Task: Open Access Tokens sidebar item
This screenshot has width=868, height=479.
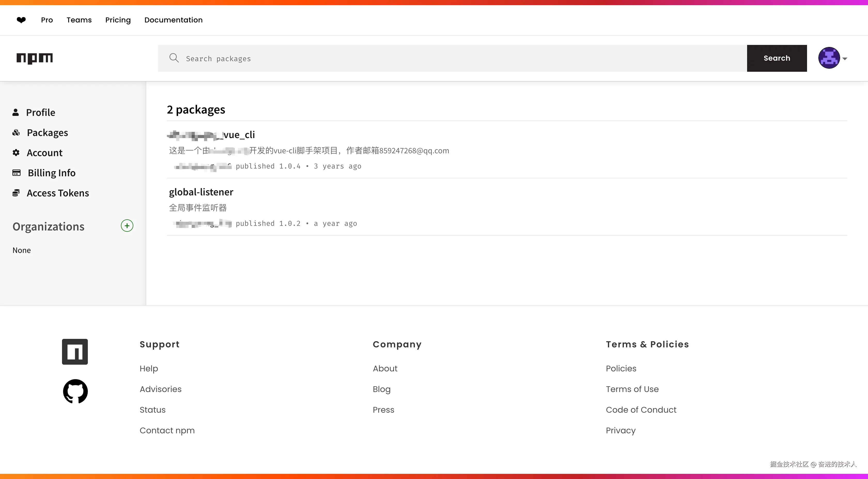Action: 58,193
